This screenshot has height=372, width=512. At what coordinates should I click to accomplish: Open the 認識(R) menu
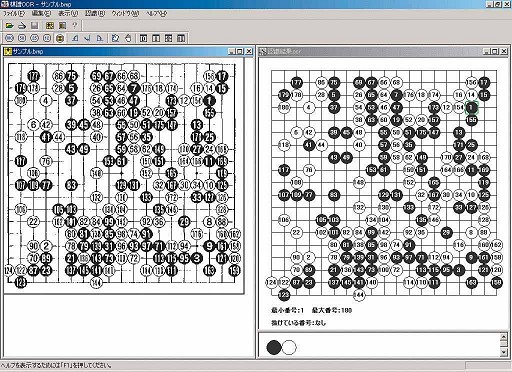pos(95,14)
